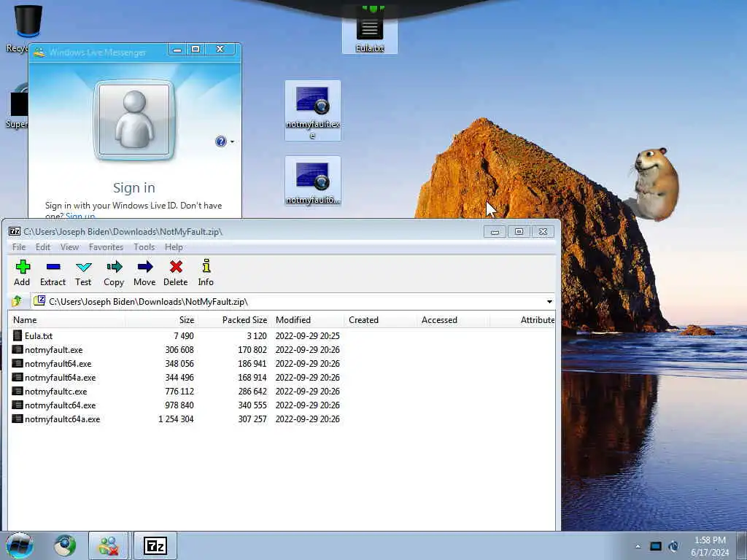This screenshot has width=747, height=560.
Task: Switch to the 7-Zip taskbar button
Action: tap(155, 545)
